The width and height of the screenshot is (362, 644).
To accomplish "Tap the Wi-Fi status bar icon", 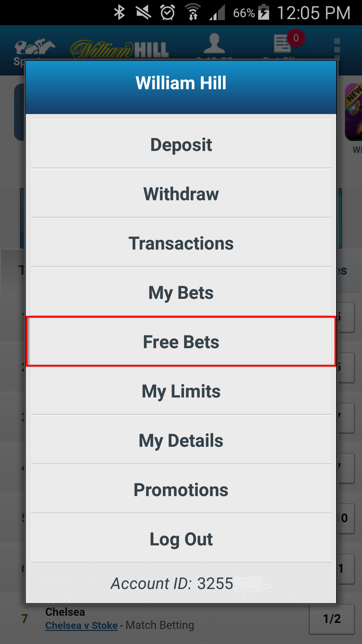I will click(x=193, y=12).
